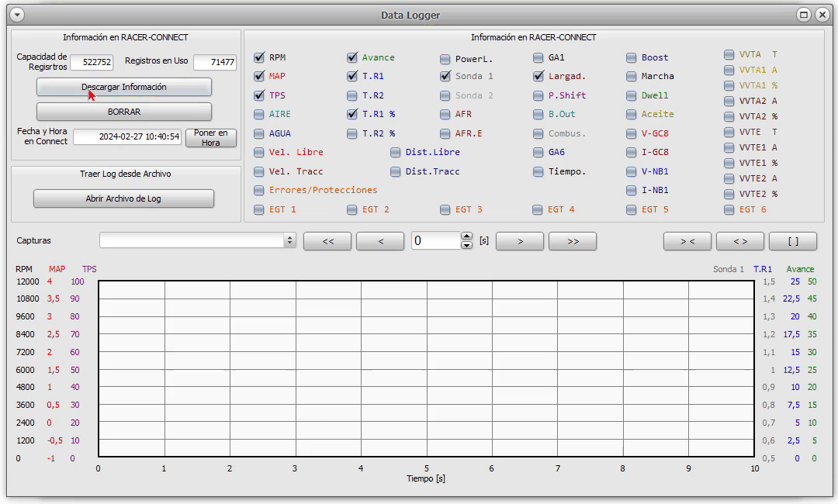Enable the VVTE2 % checkbox
This screenshot has height=504, width=838.
729,194
